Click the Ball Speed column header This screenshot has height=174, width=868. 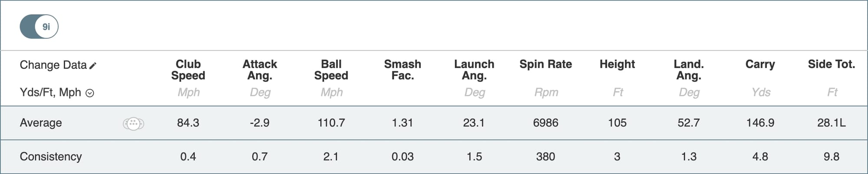coord(331,70)
